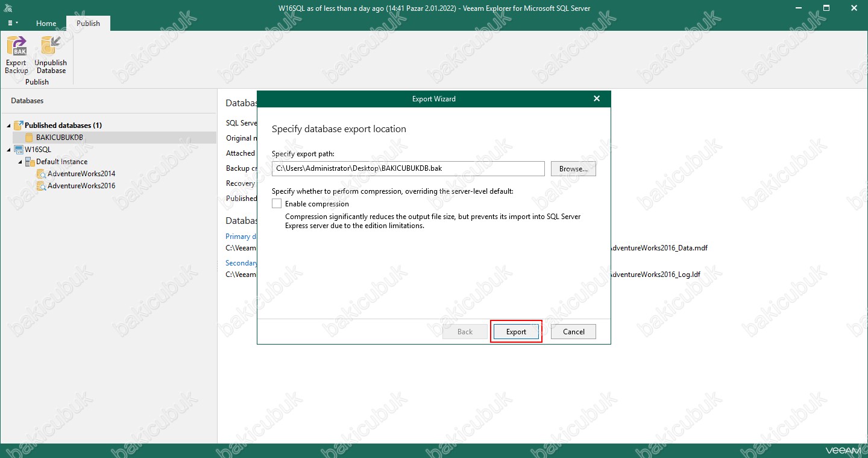This screenshot has height=458, width=868.
Task: Click the AdventureWorks2016 database icon
Action: point(41,186)
